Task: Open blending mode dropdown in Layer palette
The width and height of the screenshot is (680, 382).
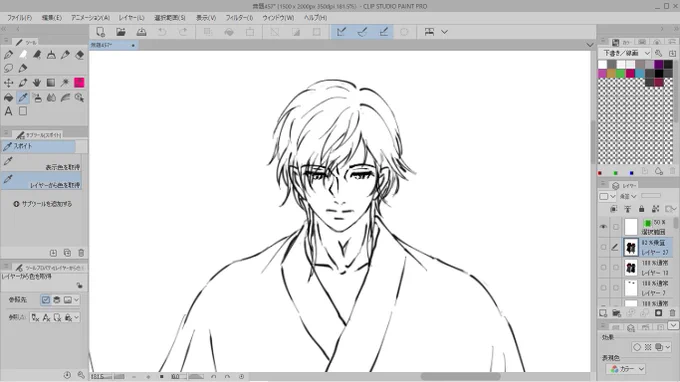Action: pyautogui.click(x=628, y=196)
